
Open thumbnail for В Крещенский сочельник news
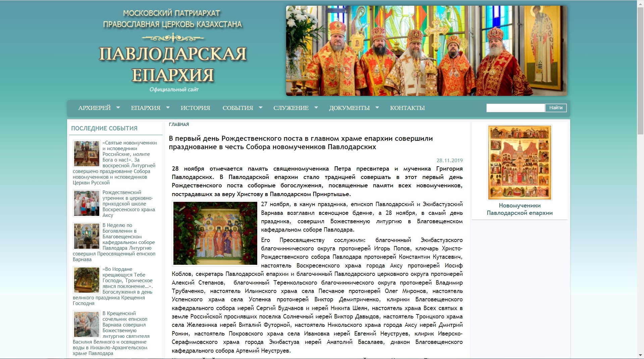(x=87, y=324)
